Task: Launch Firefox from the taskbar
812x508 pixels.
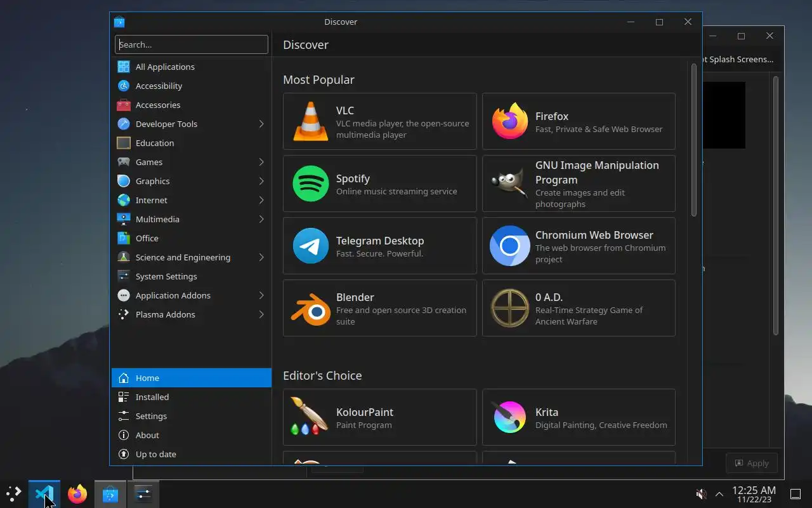Action: pyautogui.click(x=77, y=494)
